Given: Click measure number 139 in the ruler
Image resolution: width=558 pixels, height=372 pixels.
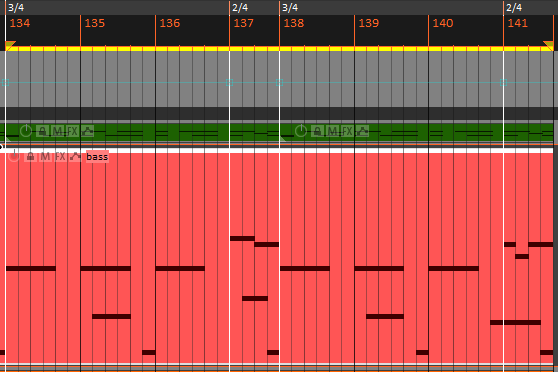Looking at the screenshot, I should pyautogui.click(x=369, y=23).
